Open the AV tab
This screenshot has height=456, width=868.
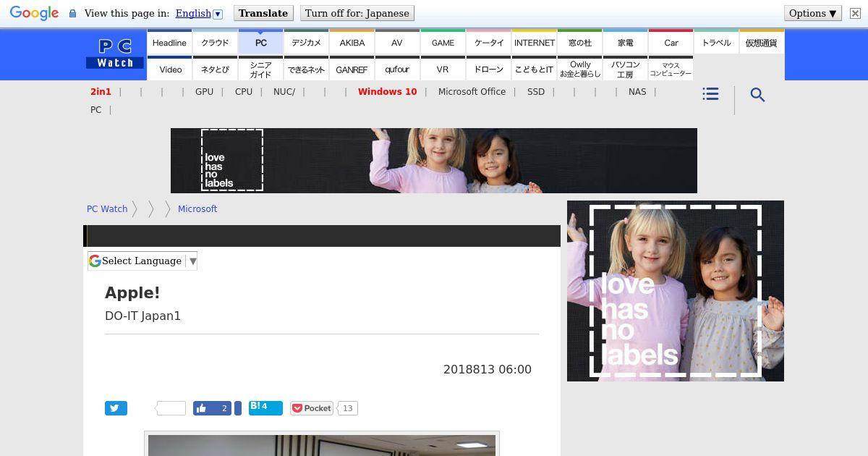pyautogui.click(x=397, y=43)
